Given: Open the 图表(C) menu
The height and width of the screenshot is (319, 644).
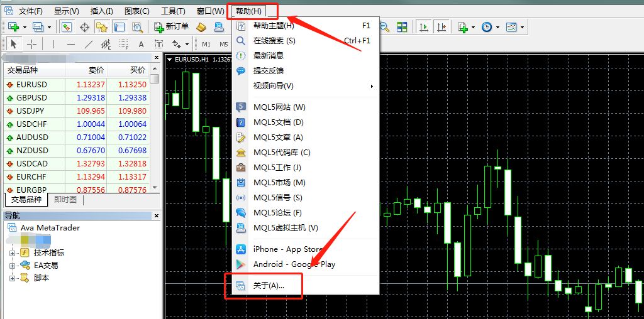Looking at the screenshot, I should pyautogui.click(x=136, y=11).
